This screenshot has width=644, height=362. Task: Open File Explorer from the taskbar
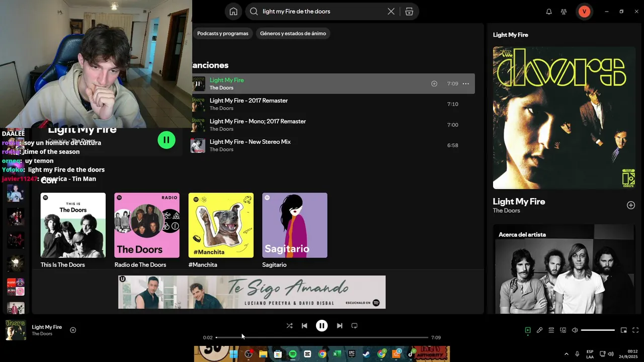click(263, 354)
